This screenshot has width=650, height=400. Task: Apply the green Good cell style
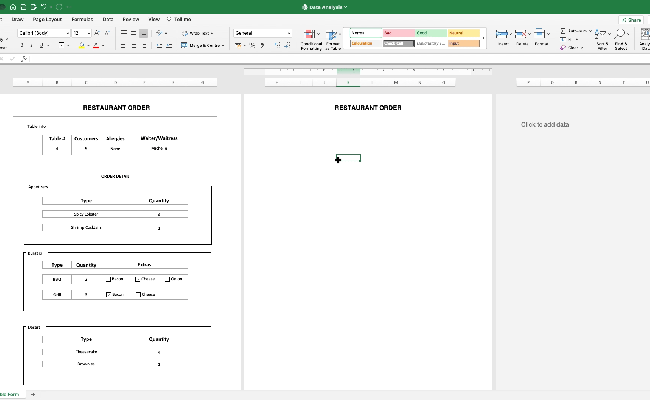(431, 33)
